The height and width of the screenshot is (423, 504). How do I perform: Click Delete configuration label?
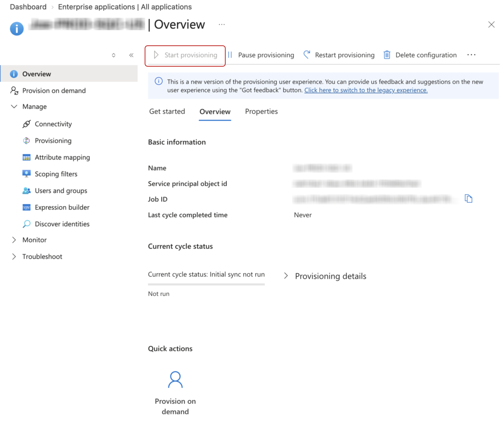click(x=426, y=55)
